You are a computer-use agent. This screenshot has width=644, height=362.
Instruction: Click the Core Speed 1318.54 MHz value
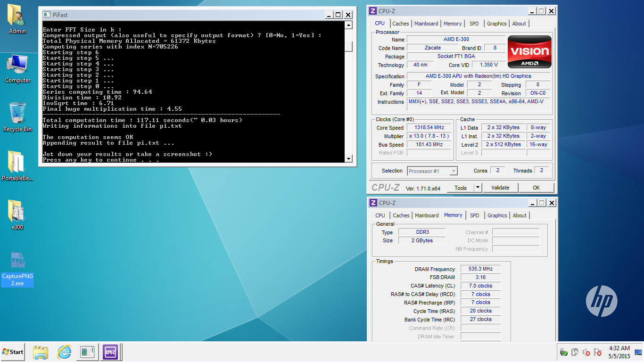[x=429, y=127]
